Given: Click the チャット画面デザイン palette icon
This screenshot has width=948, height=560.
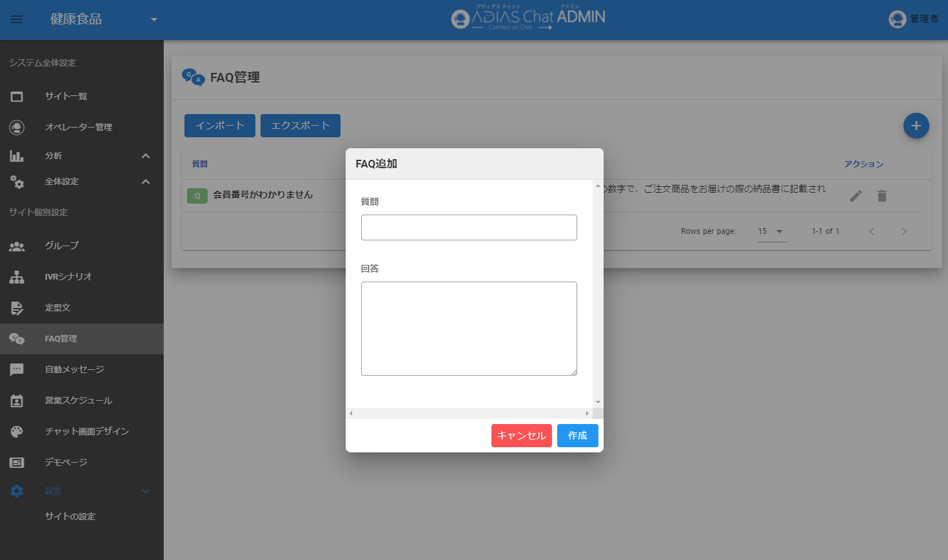Looking at the screenshot, I should click(x=17, y=432).
